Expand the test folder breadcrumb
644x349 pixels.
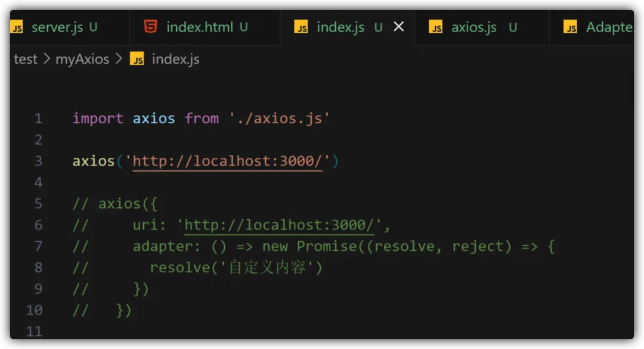pyautogui.click(x=25, y=60)
